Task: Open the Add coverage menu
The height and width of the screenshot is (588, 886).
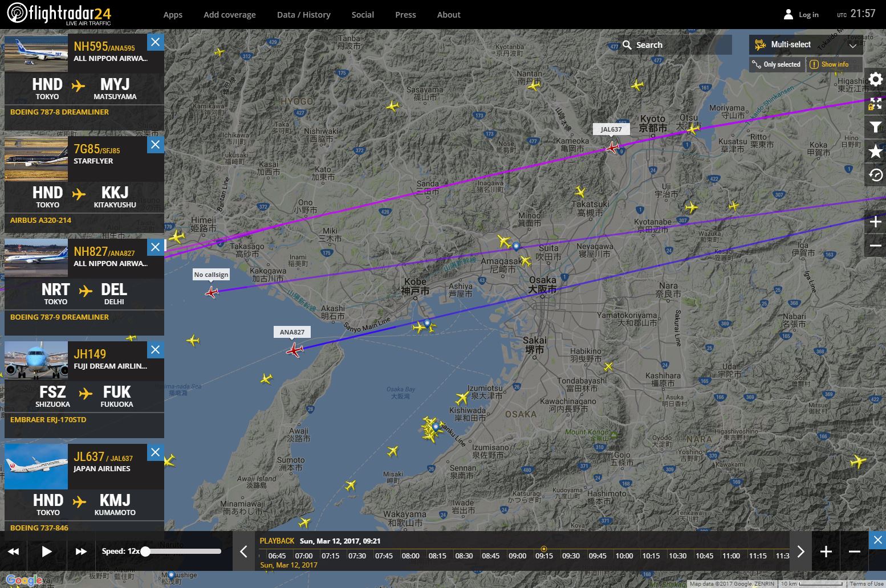Action: [229, 15]
